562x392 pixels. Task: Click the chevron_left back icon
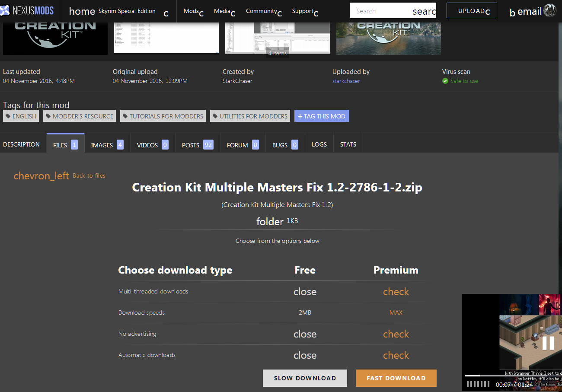(41, 175)
